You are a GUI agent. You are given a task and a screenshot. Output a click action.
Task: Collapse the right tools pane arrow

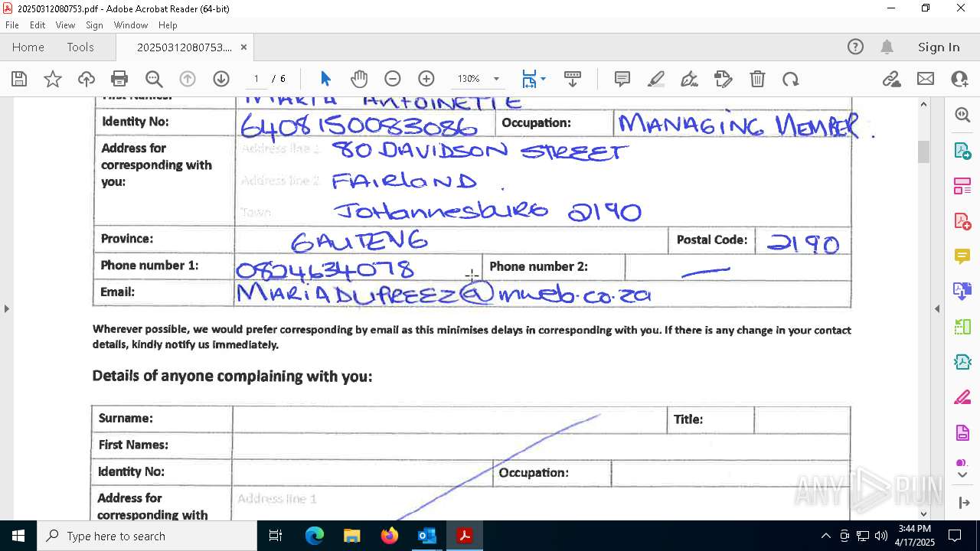click(x=937, y=308)
